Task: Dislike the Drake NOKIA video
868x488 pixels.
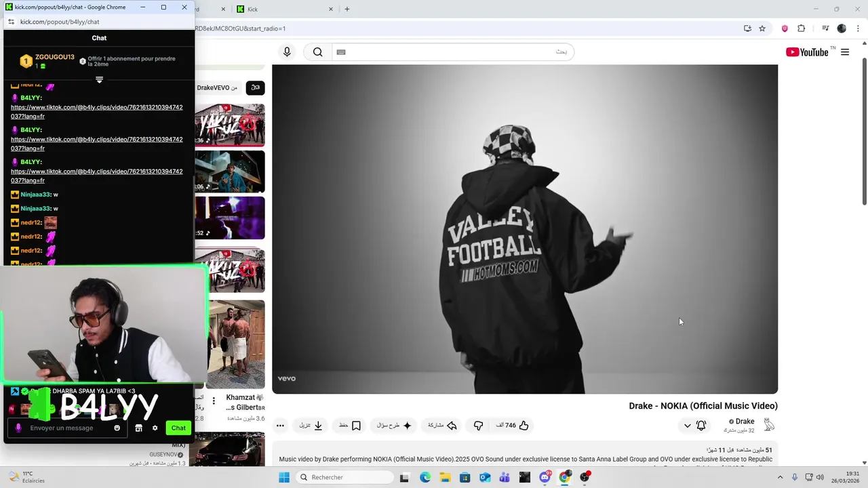Action: tap(478, 426)
